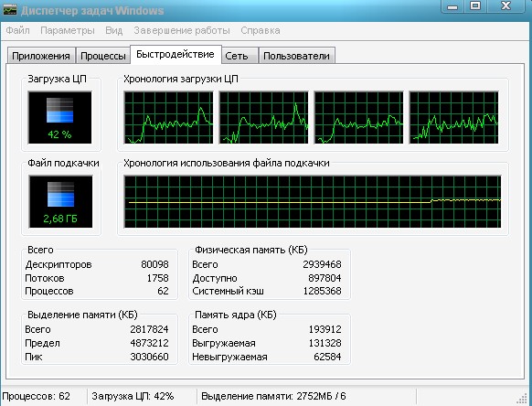Click the Процессов value 62 in the Всего group

[163, 291]
